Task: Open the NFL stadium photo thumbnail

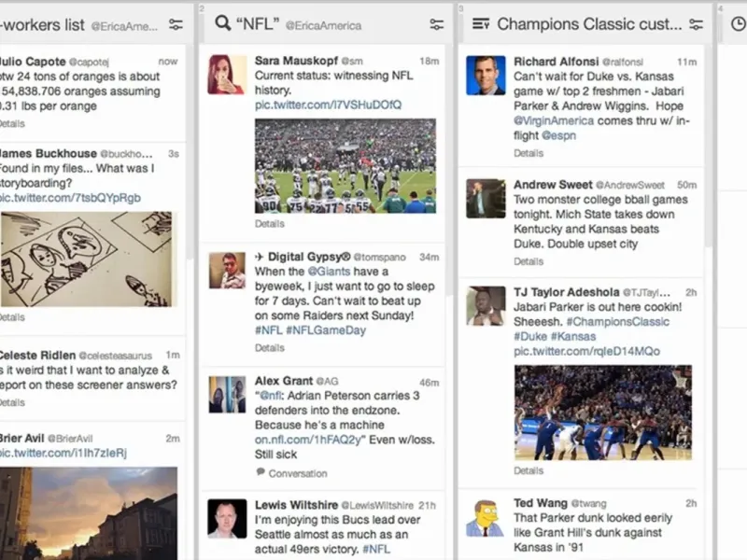Action: (345, 165)
